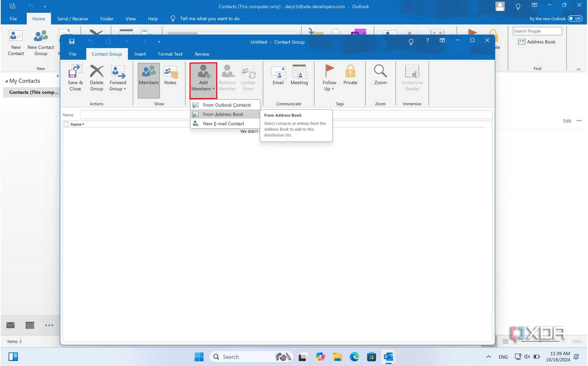The image size is (588, 366).
Task: Click inside the Search People field
Action: [537, 31]
